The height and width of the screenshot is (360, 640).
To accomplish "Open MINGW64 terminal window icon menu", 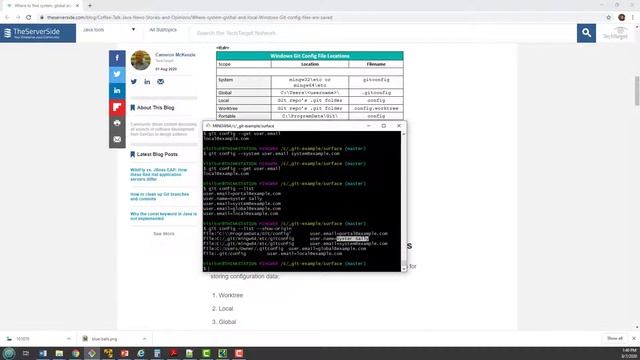I will coord(208,126).
